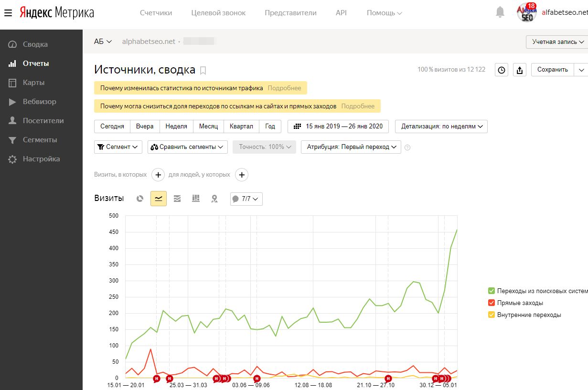Open the Атрибуция: Первый переход dropdown
Viewport: 588px width, 390px height.
pos(351,147)
